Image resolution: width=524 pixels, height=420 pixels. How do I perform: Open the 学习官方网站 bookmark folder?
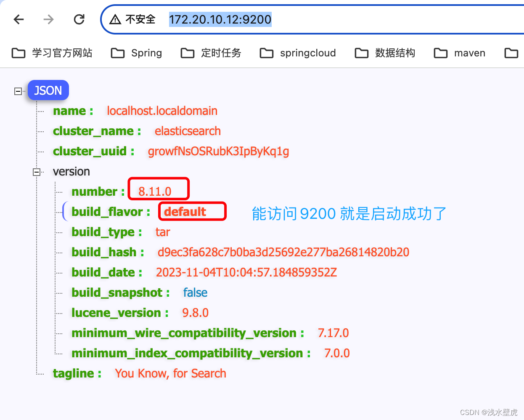click(52, 53)
